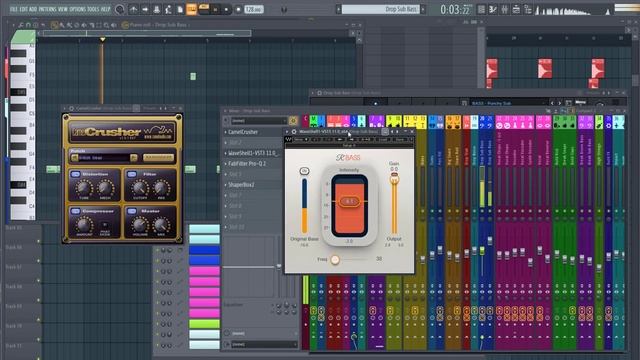Toggle the Distortion section on/off in CamelCrusher
This screenshot has width=640, height=360.
tap(76, 174)
